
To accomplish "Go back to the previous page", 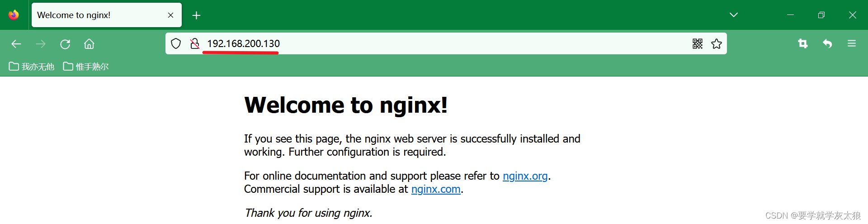I will [x=16, y=44].
